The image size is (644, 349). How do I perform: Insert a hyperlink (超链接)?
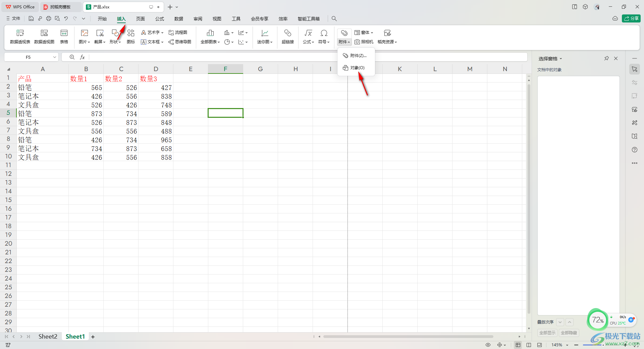(x=288, y=37)
